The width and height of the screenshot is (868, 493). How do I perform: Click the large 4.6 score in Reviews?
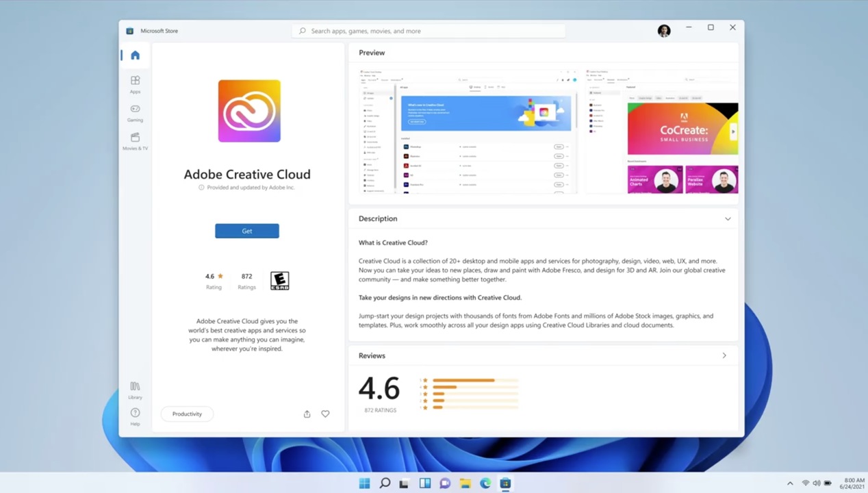pyautogui.click(x=379, y=389)
